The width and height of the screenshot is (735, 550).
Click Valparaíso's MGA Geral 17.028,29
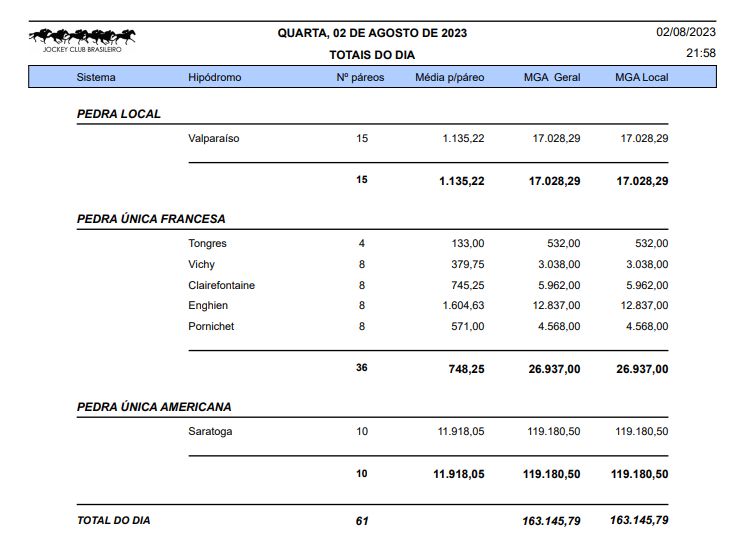pos(556,138)
